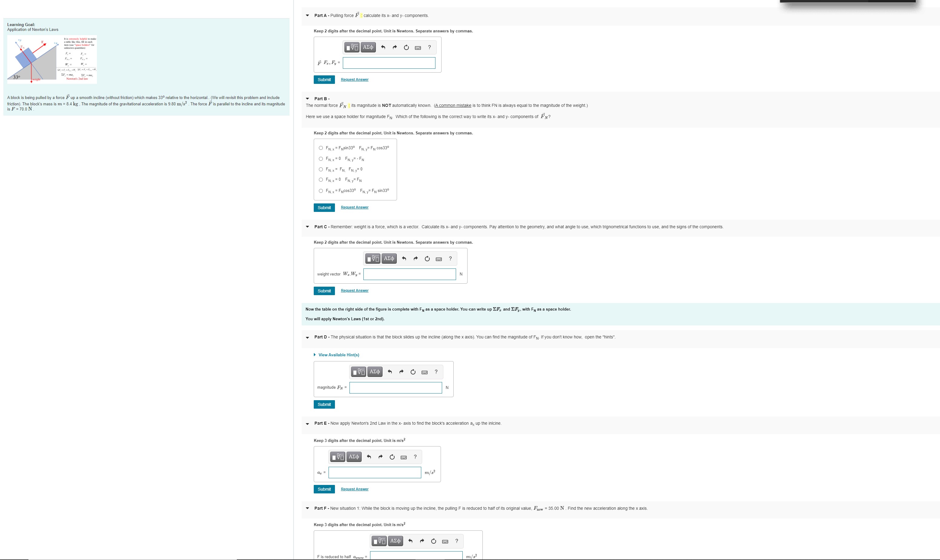Click the help question mark in Part E
Image resolution: width=940 pixels, height=560 pixels.
coord(415,456)
